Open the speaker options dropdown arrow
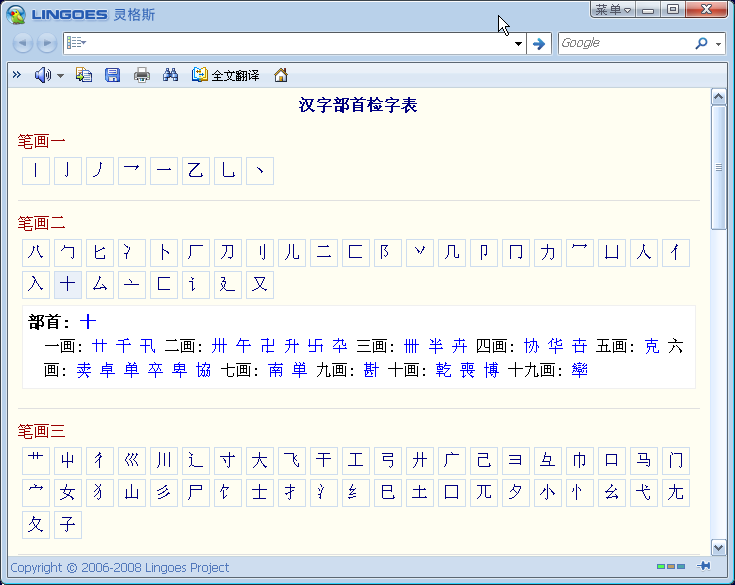Image resolution: width=735 pixels, height=585 pixels. click(60, 76)
